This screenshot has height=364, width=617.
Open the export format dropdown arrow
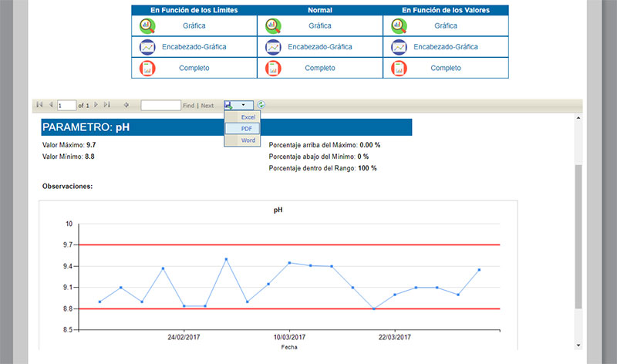point(244,105)
